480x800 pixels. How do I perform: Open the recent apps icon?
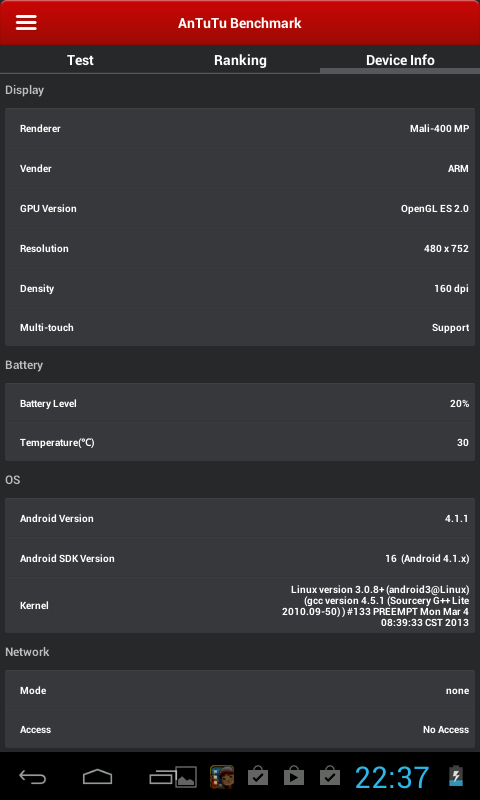coord(162,777)
